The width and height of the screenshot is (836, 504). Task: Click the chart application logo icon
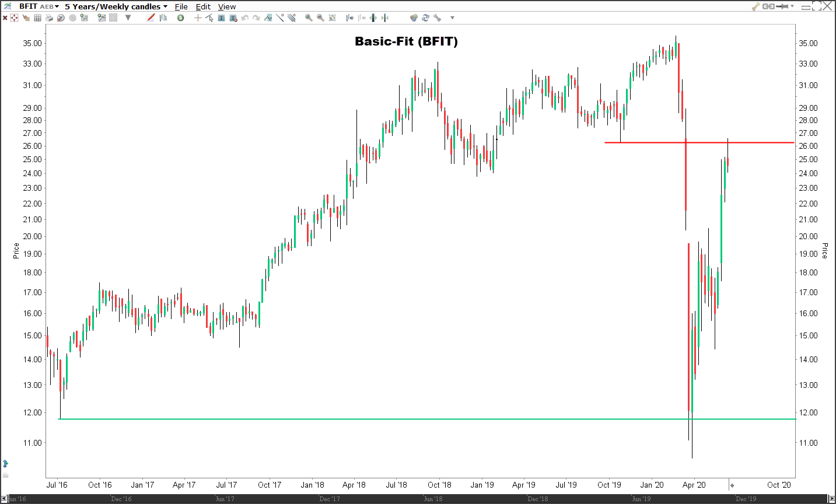click(x=8, y=6)
